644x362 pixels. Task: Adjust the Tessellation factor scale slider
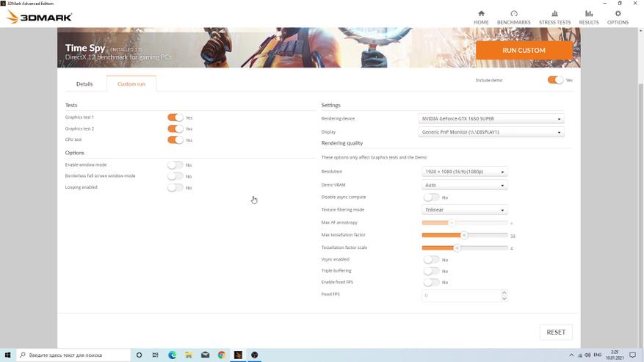click(x=465, y=247)
